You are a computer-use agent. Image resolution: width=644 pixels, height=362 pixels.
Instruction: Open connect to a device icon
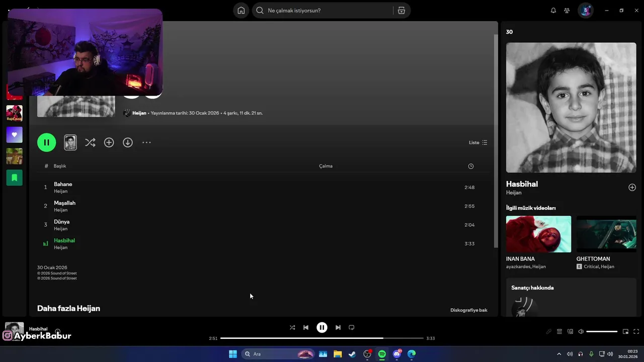point(570,331)
